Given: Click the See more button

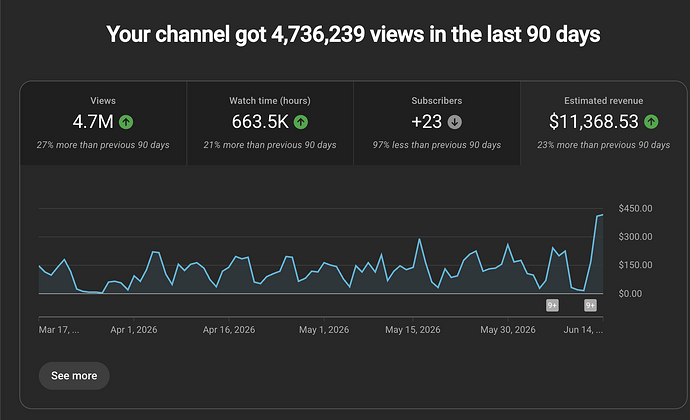Looking at the screenshot, I should 74,376.
